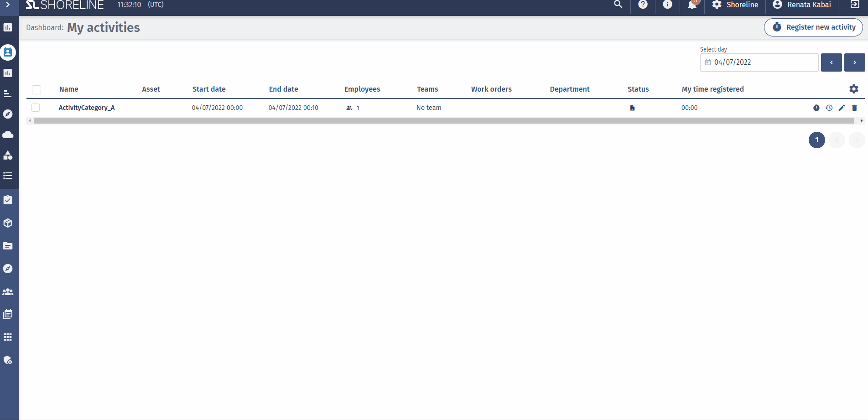Open the horizontal bars (Gantt) sidebar icon

(x=8, y=93)
